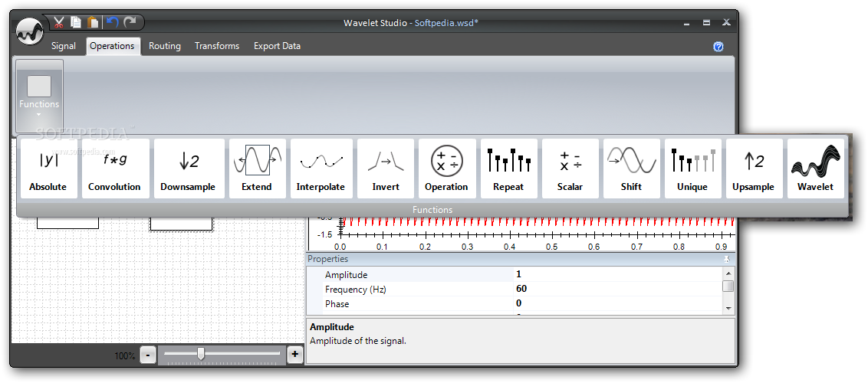Click the Paste clipboard icon
Screen dimensions: 868x383
click(94, 22)
